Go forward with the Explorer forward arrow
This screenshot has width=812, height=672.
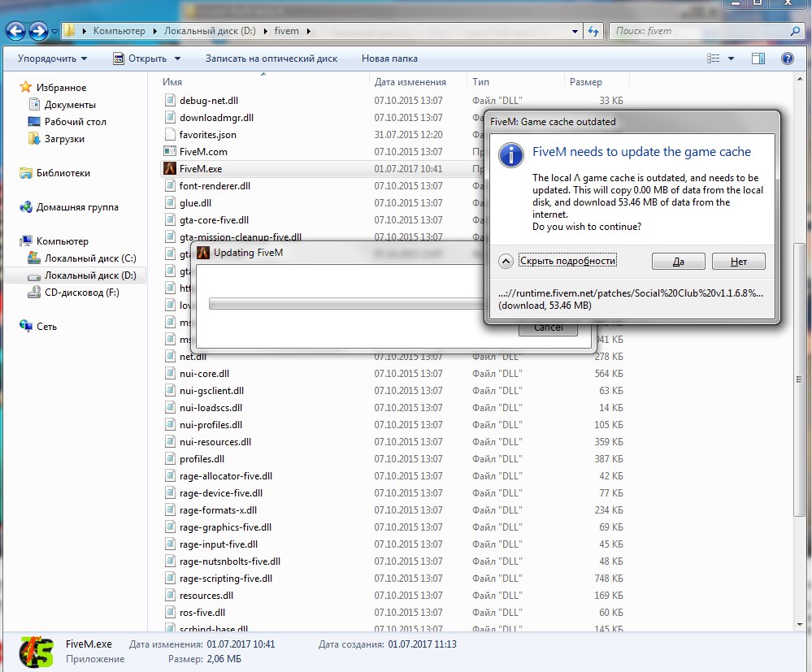[38, 31]
